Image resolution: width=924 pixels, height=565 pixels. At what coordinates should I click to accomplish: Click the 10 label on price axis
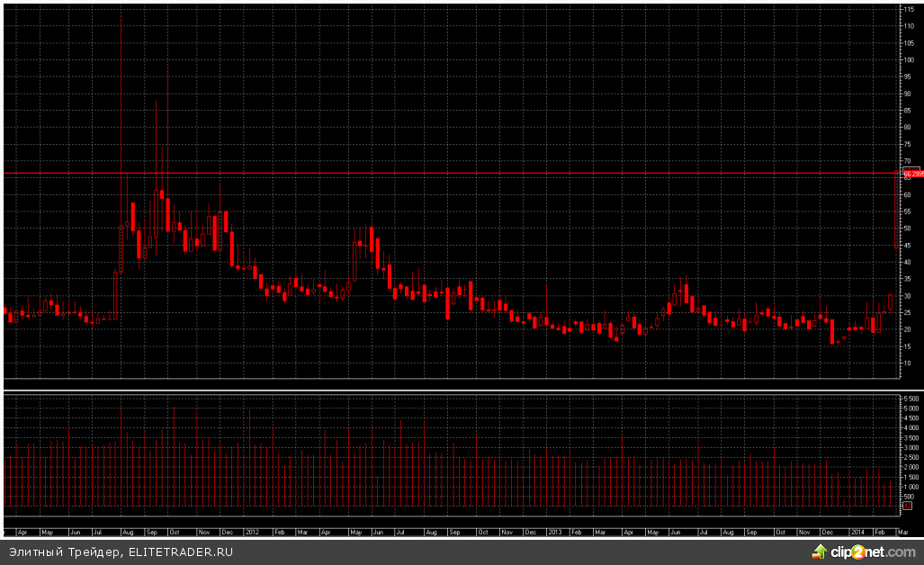pos(908,363)
